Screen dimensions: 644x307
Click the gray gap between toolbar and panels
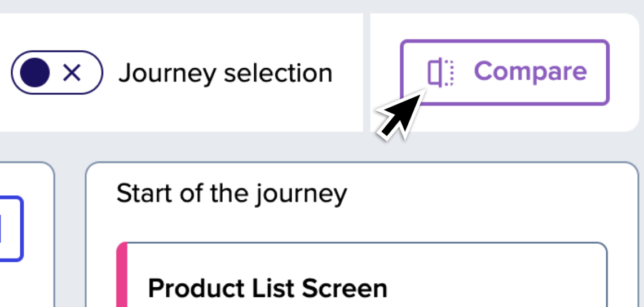pos(322,147)
